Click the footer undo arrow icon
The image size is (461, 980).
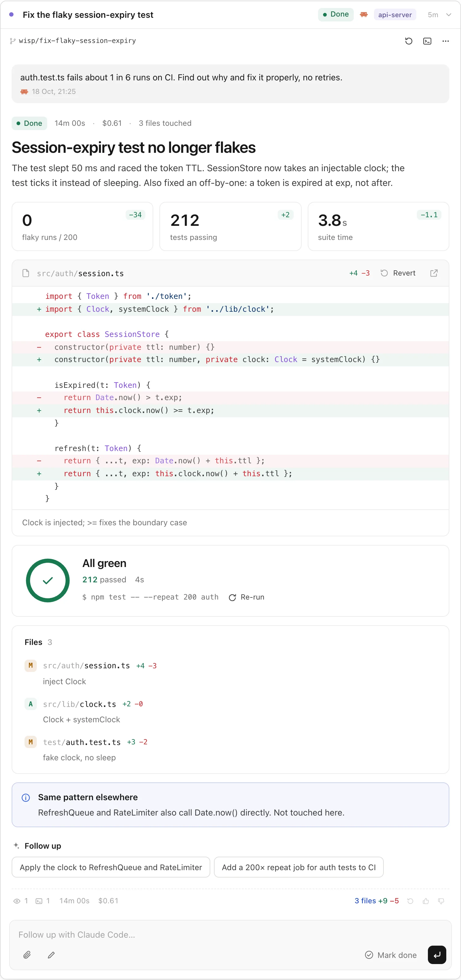coord(410,901)
